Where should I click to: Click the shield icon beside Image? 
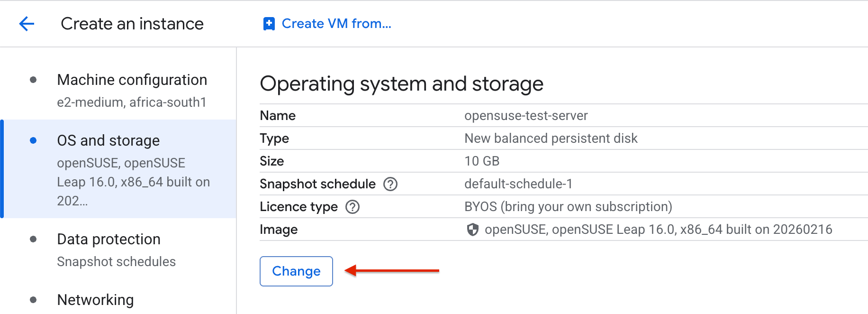coord(472,230)
